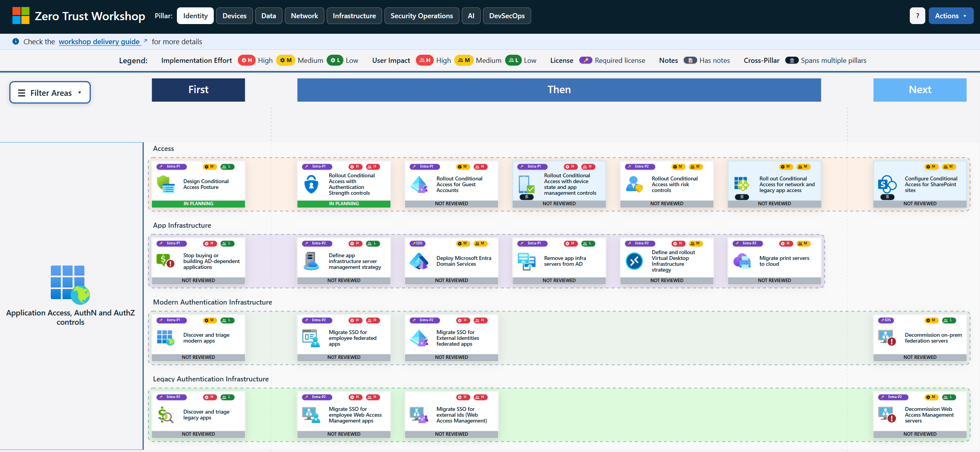Click IN PLANNING status on Authentication Strength controls
This screenshot has height=452, width=980.
pyautogui.click(x=344, y=204)
